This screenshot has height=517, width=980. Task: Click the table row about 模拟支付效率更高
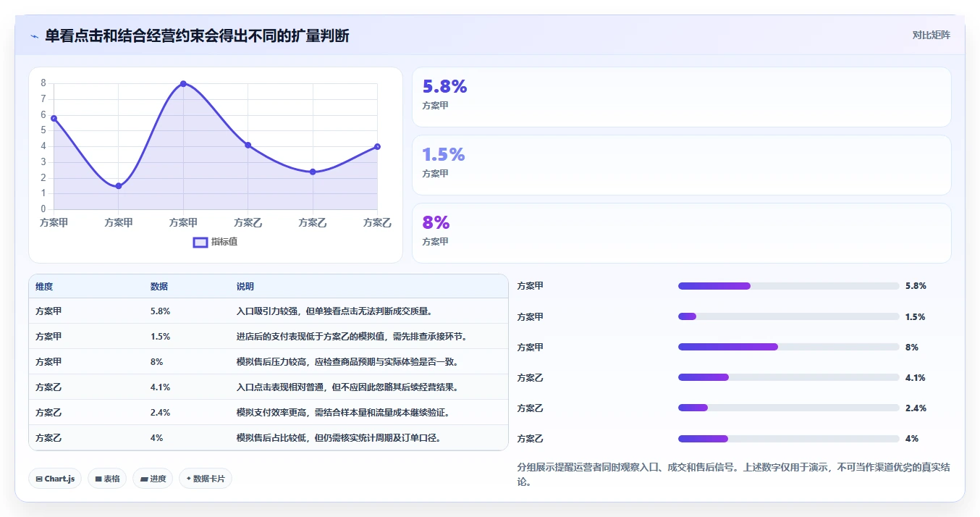[x=269, y=412]
